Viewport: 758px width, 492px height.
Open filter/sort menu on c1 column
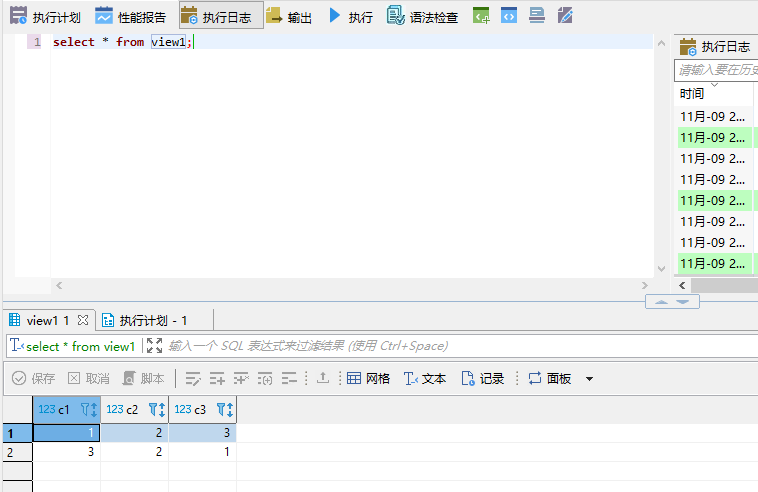click(88, 409)
